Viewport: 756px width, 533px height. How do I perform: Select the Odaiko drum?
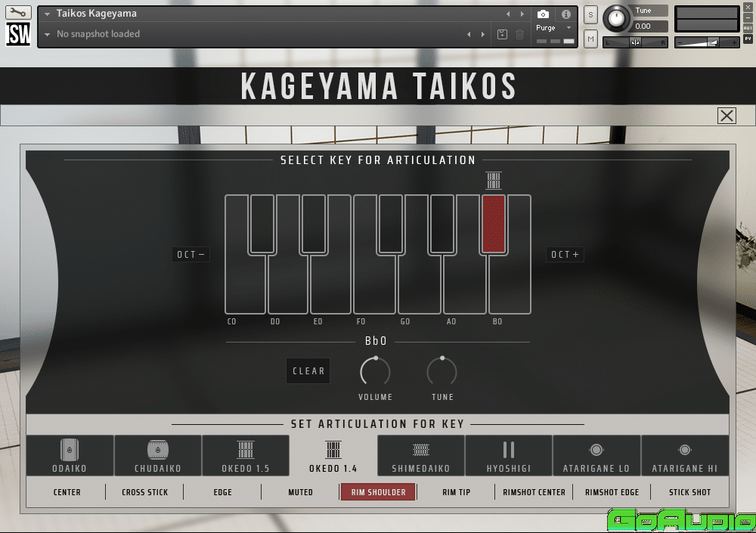click(x=70, y=455)
